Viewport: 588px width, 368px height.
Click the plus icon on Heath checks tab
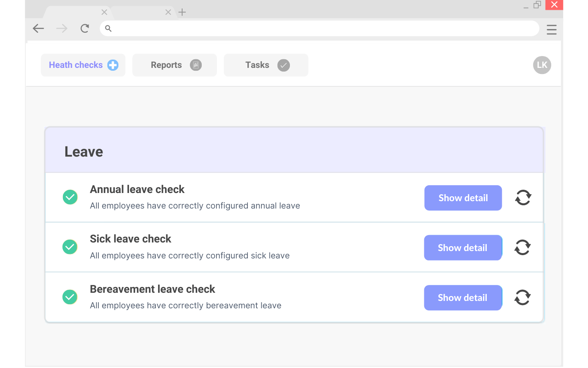(x=113, y=65)
